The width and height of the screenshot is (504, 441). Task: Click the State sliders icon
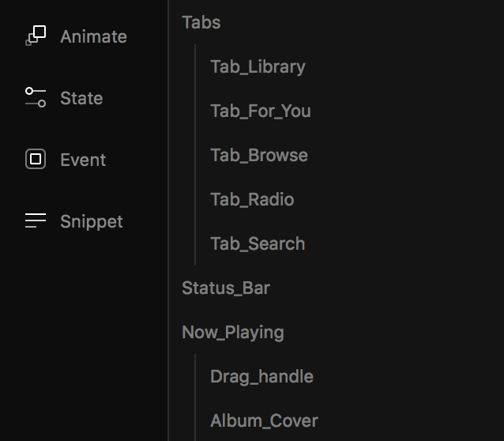point(36,97)
